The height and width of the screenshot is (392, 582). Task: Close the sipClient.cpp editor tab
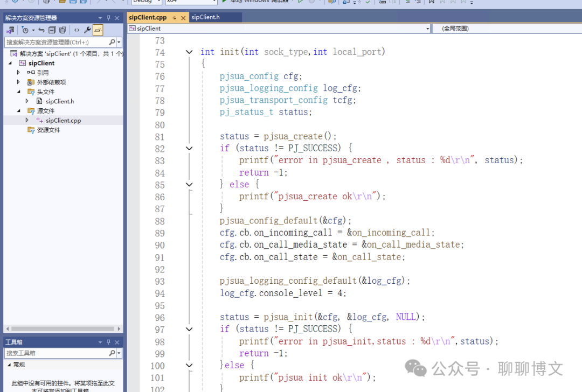click(183, 18)
